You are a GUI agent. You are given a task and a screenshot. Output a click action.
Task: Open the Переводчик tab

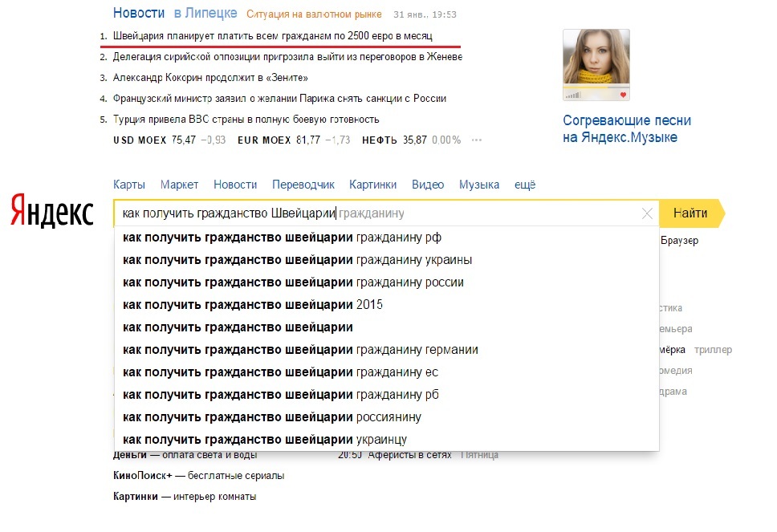(x=303, y=185)
